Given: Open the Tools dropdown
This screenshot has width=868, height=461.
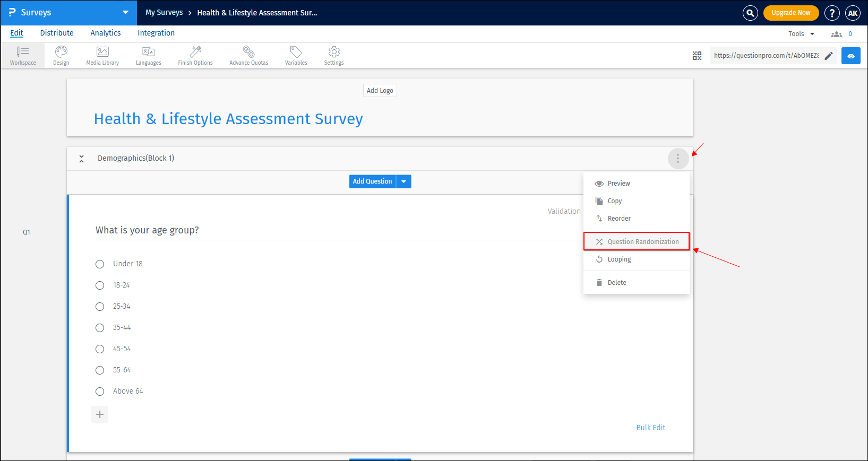Looking at the screenshot, I should (x=801, y=34).
